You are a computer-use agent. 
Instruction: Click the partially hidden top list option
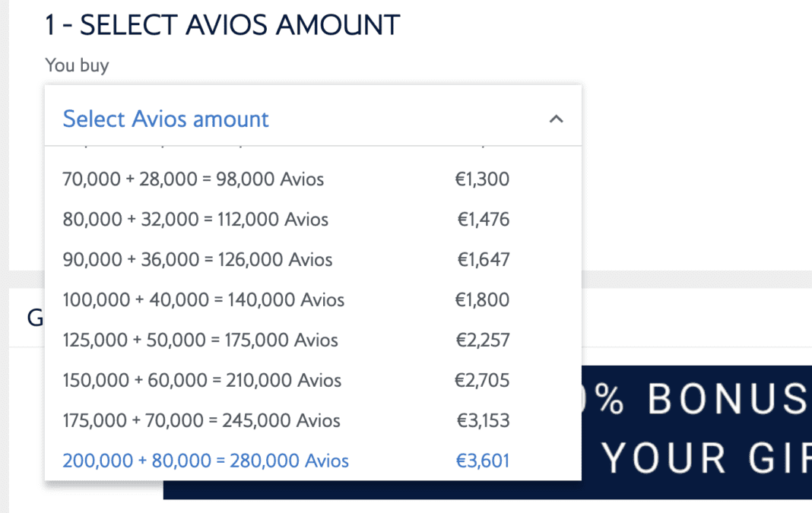[312, 149]
